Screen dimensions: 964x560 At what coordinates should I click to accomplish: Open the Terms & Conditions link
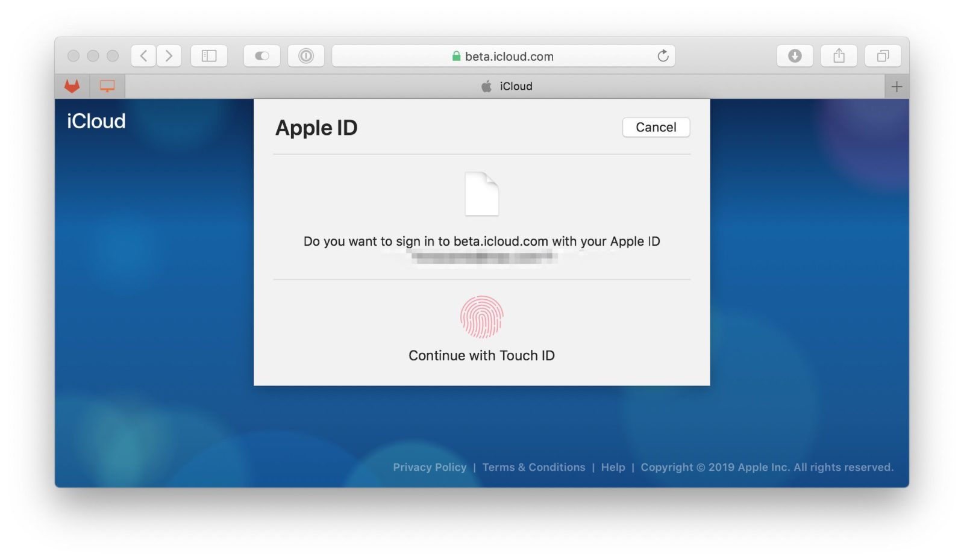534,467
